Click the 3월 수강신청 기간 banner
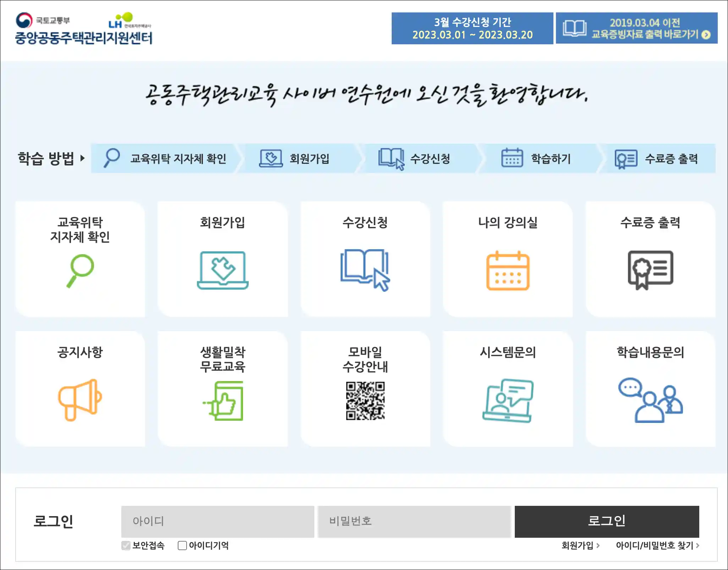The image size is (728, 570). click(x=472, y=28)
